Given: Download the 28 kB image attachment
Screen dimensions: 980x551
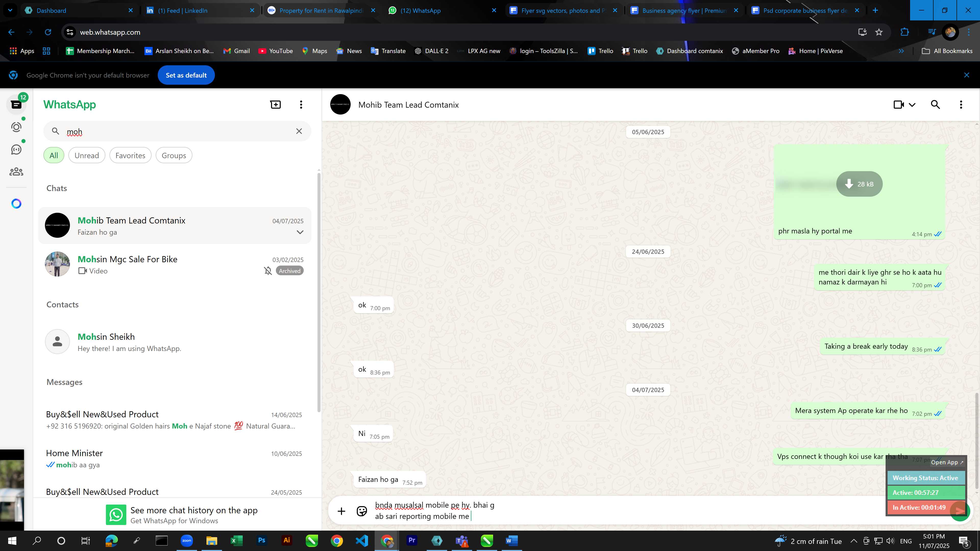Looking at the screenshot, I should 859,184.
